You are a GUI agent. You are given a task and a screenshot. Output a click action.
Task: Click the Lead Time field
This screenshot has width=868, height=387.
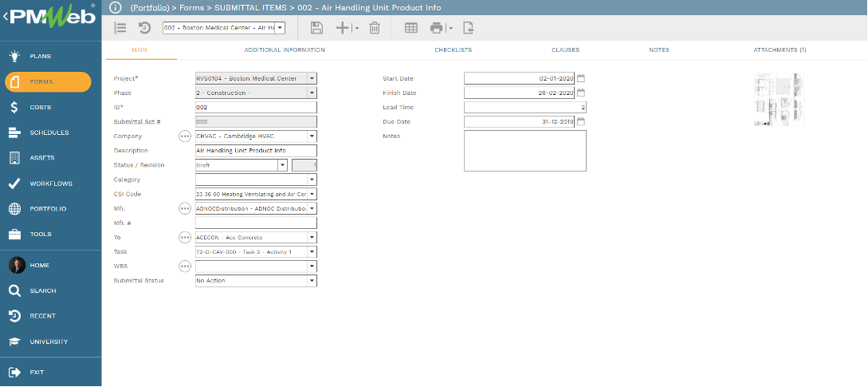point(524,107)
